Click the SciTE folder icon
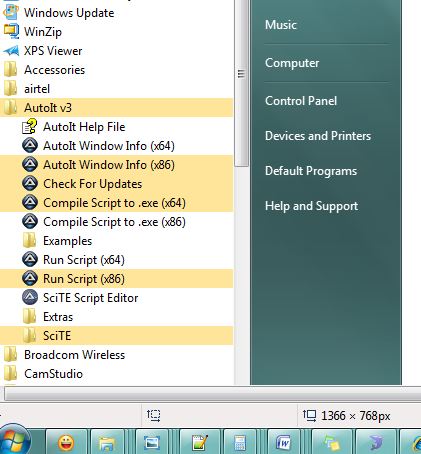Screen dimensions: 421x454 click(x=30, y=336)
